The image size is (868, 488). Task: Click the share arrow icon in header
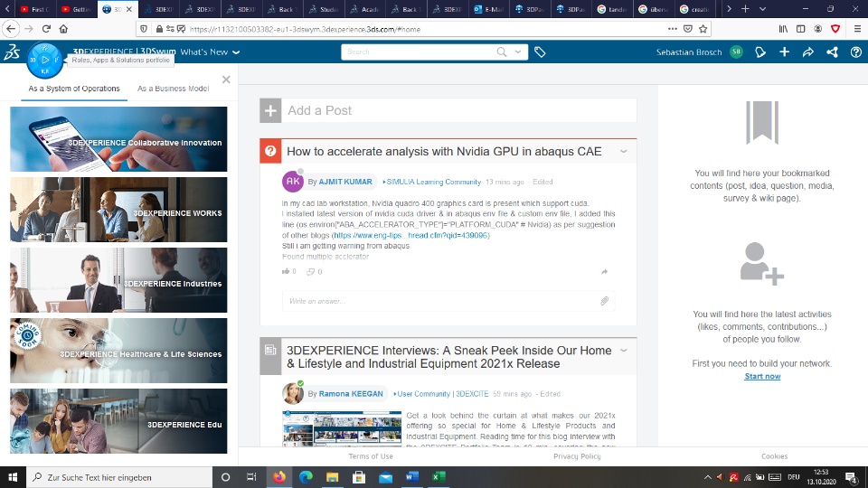tap(808, 52)
